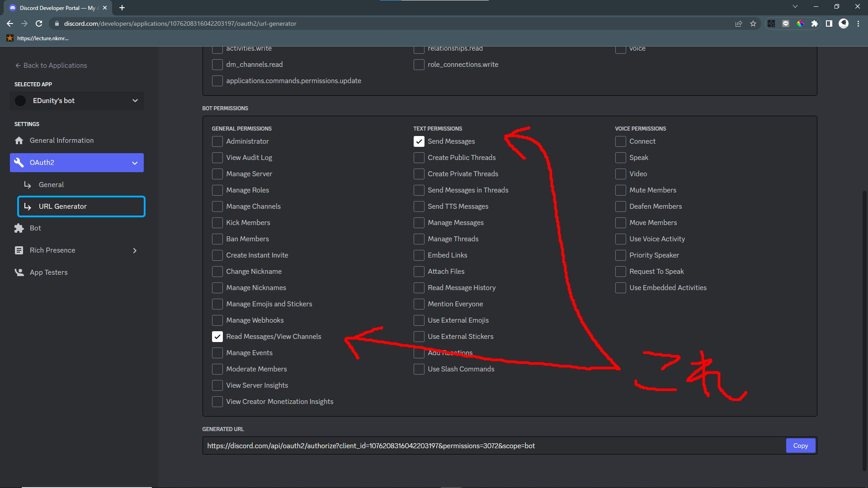The height and width of the screenshot is (488, 868).
Task: Open browser extensions puzzle icon
Action: point(815,23)
